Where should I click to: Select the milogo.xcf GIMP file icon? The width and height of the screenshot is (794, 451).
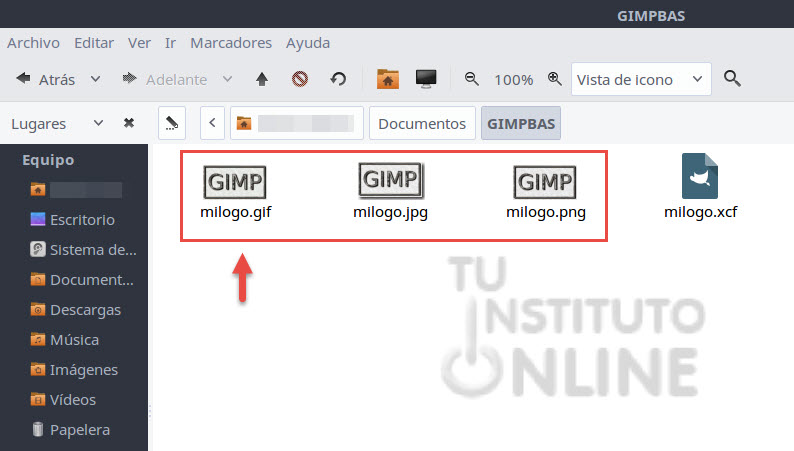click(x=700, y=176)
